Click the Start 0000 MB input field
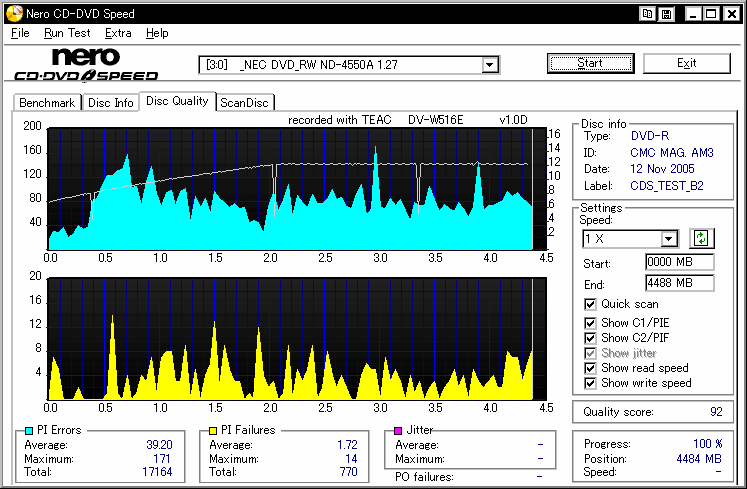Viewport: 747px width, 489px height. pyautogui.click(x=679, y=262)
